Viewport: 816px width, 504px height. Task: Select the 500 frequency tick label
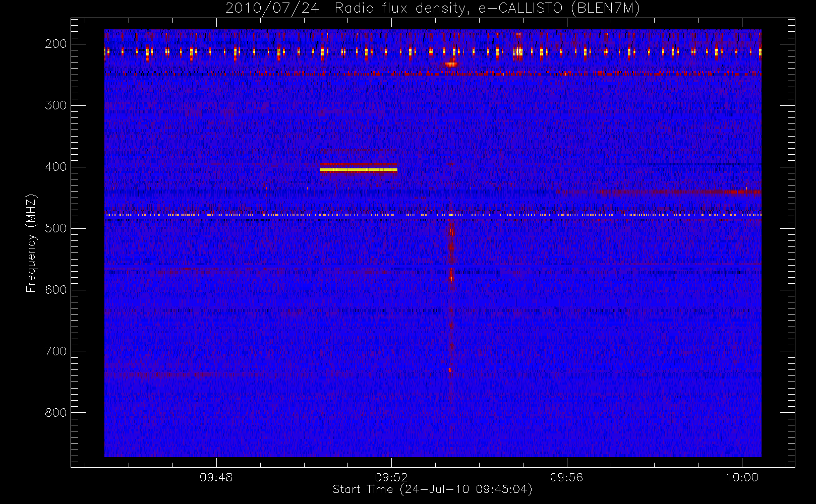pos(55,228)
